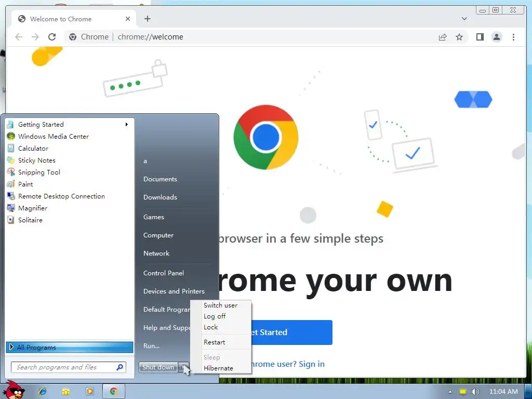The height and width of the screenshot is (399, 532).
Task: Choose Switch user
Action: 220,305
